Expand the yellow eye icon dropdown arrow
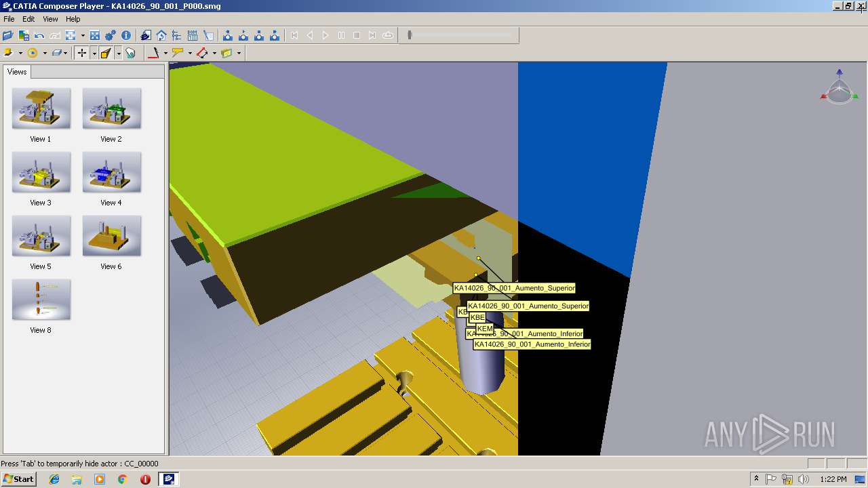 pyautogui.click(x=45, y=53)
